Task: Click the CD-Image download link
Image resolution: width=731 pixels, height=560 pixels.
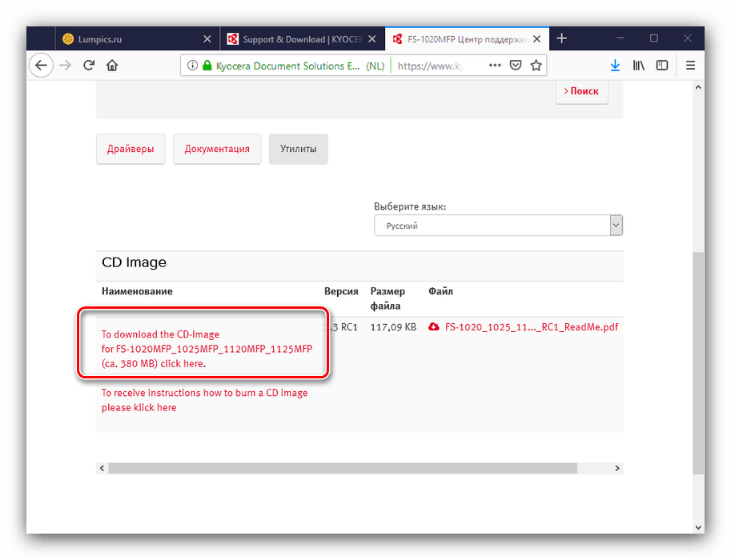Action: pos(207,349)
